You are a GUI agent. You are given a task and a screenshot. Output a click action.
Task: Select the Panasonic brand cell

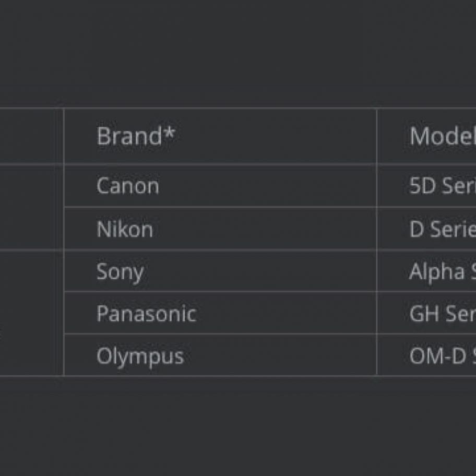(146, 314)
